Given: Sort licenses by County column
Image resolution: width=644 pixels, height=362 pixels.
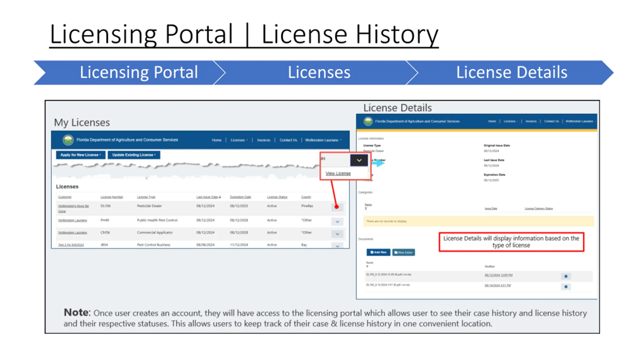Looking at the screenshot, I should (306, 197).
